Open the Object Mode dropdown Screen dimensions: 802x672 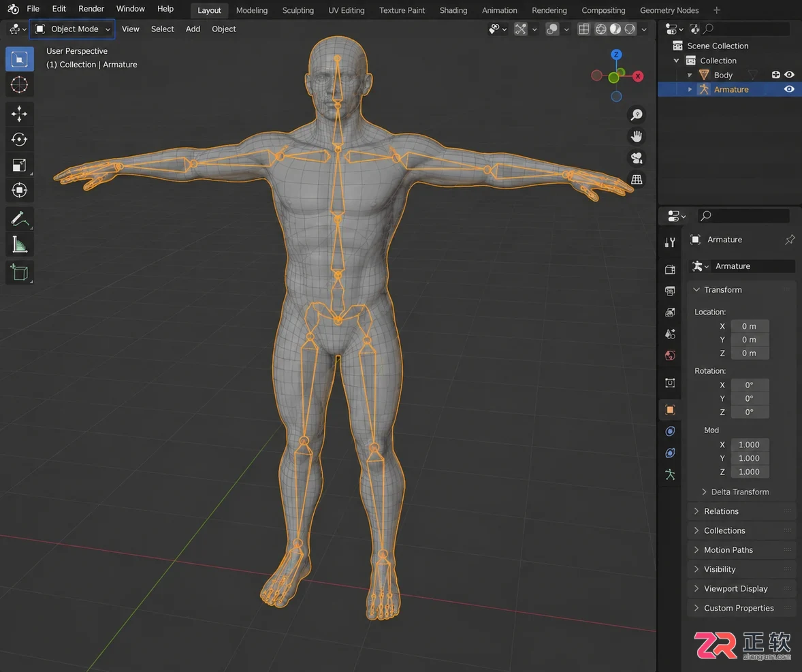tap(72, 29)
